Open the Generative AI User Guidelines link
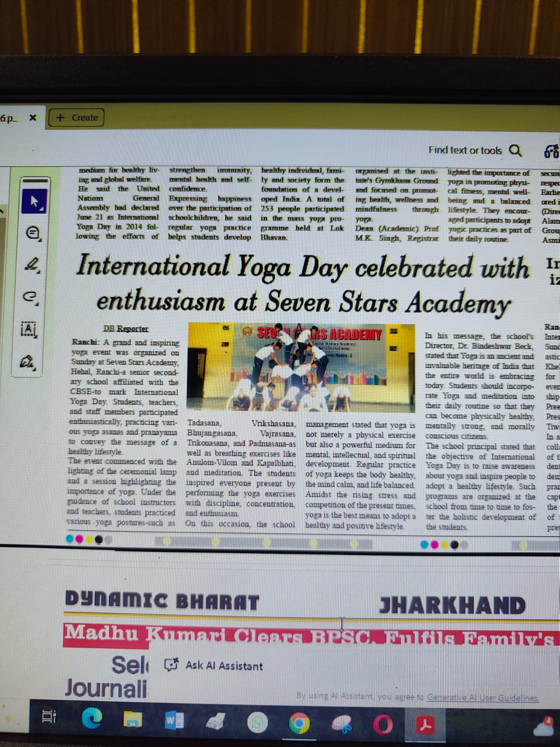560x747 pixels. click(x=483, y=698)
